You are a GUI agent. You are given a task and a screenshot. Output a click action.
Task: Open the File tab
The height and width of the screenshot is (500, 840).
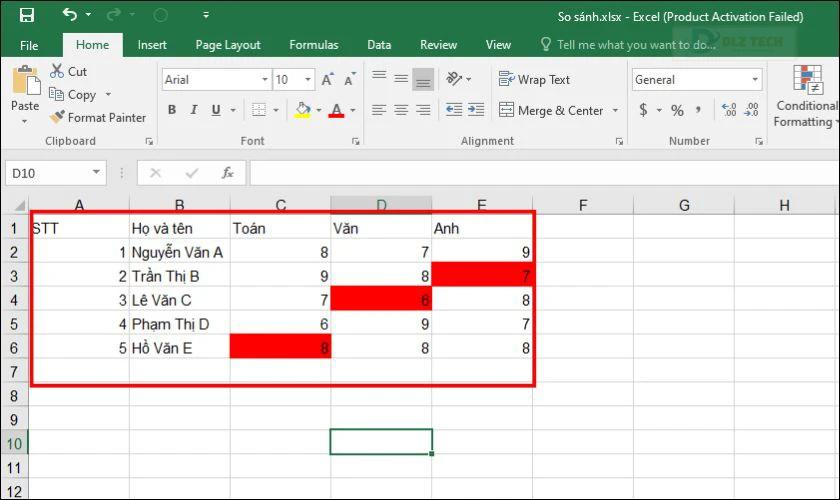29,45
